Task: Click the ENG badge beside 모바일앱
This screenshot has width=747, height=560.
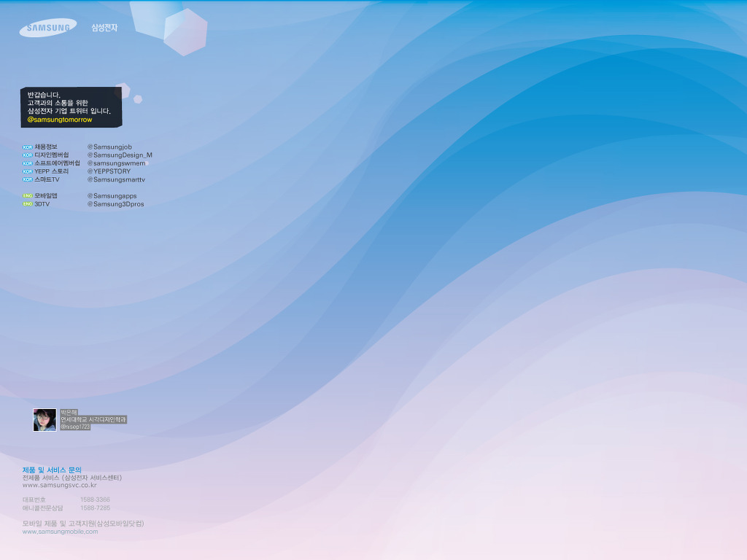Action: (28, 196)
